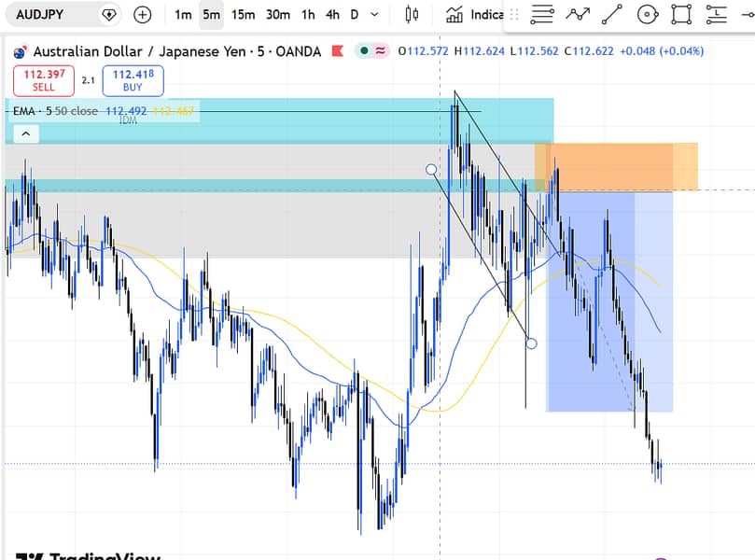Click the spread value 2.1
Image resolution: width=755 pixels, height=560 pixels.
tap(88, 80)
